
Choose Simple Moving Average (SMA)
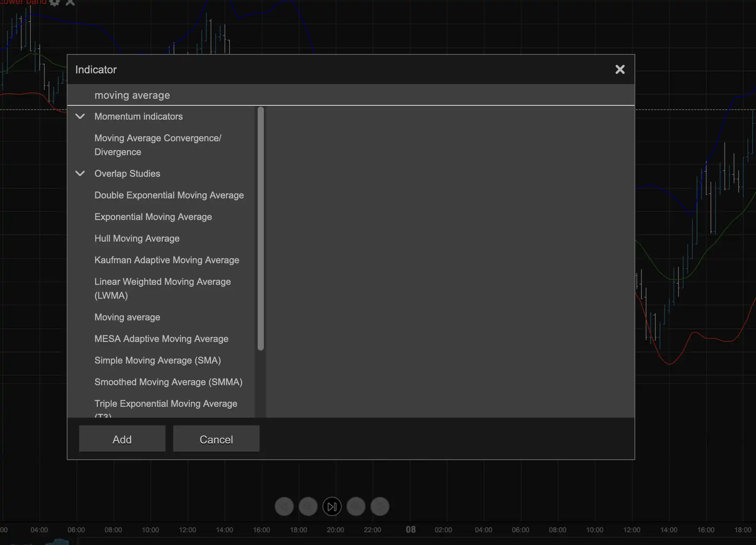pos(157,361)
